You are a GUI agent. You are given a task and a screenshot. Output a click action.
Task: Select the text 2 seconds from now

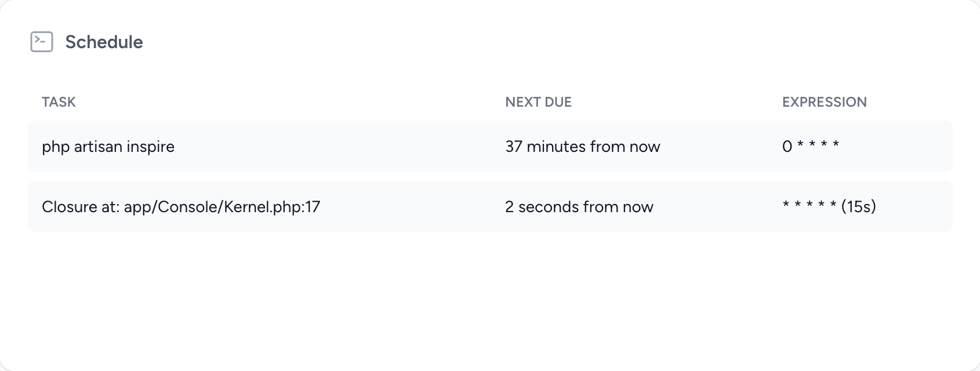(x=579, y=206)
